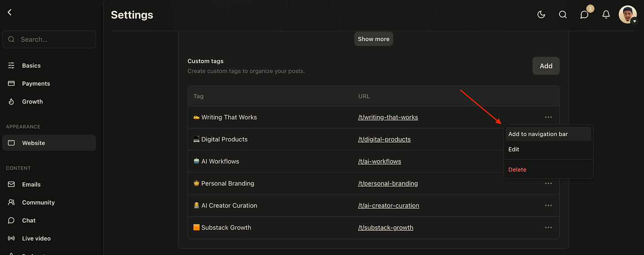Choose Add to navigation bar
The width and height of the screenshot is (644, 255).
[x=548, y=134]
